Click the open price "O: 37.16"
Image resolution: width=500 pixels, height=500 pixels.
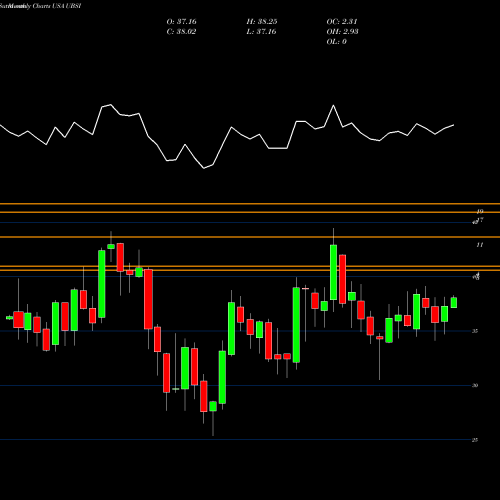coord(182,22)
